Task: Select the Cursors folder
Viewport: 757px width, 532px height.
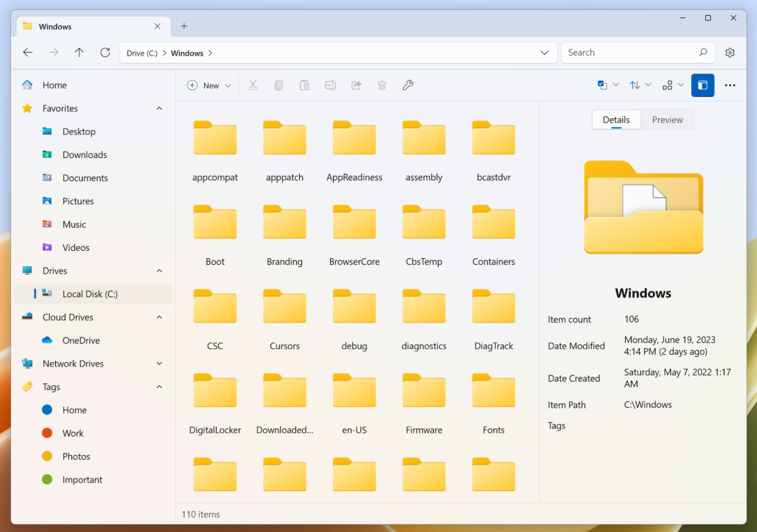Action: click(x=285, y=320)
